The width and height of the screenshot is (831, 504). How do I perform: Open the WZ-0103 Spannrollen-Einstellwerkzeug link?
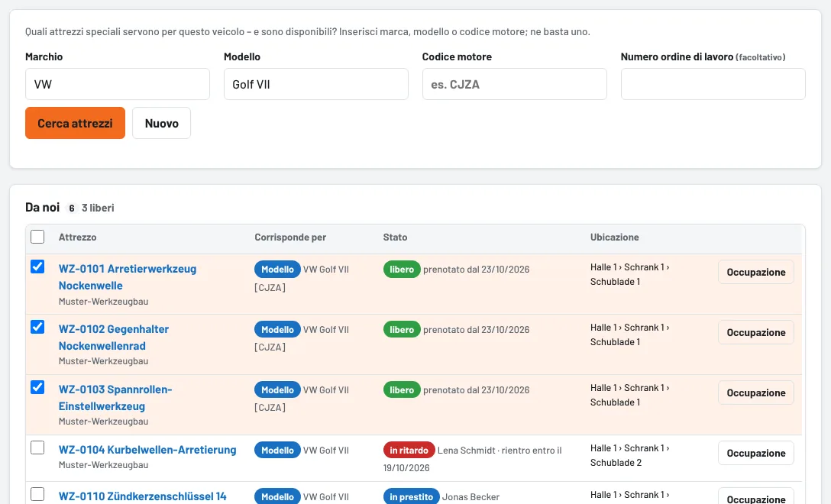tap(115, 398)
